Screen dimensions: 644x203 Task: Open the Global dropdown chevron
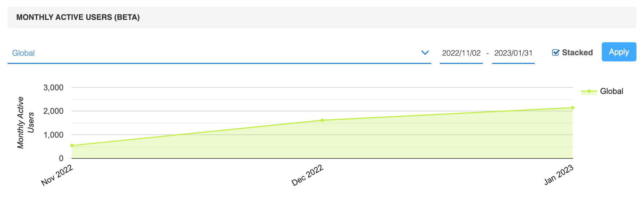[x=425, y=53]
